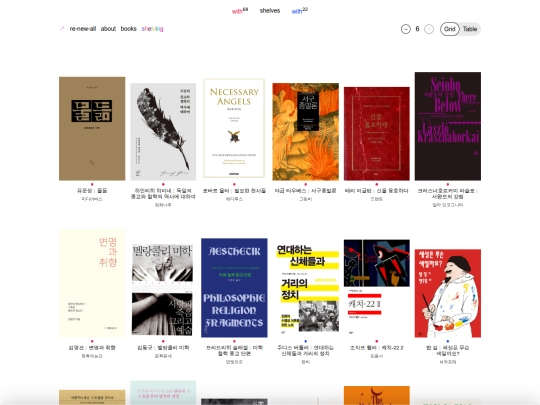This screenshot has width=540, height=405.
Task: Open the books page
Action: (x=128, y=29)
